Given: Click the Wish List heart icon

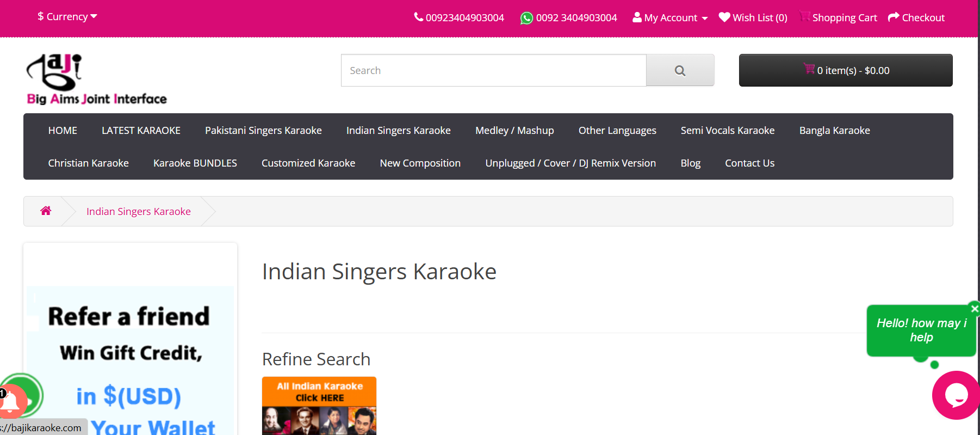Looking at the screenshot, I should coord(724,17).
